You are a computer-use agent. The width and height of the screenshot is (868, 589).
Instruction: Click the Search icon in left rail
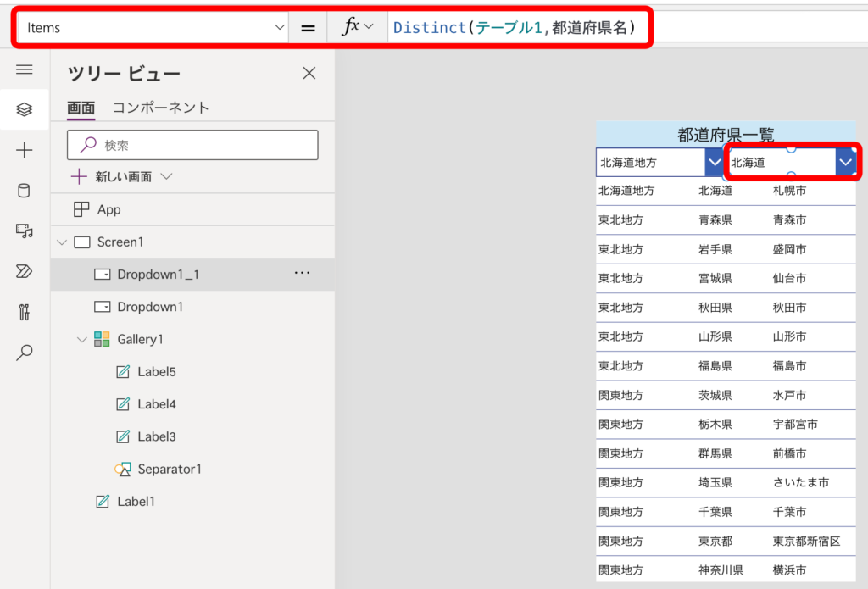point(24,353)
